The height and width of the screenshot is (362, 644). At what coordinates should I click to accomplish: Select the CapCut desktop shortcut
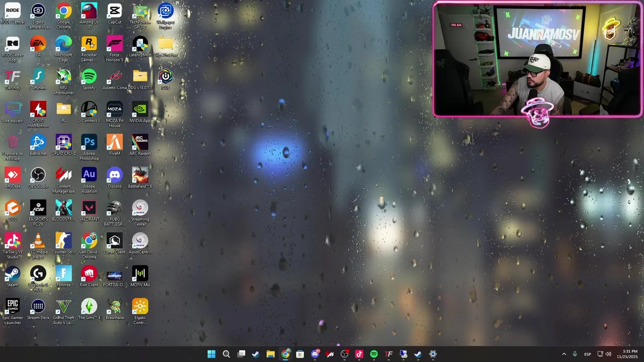pyautogui.click(x=115, y=14)
